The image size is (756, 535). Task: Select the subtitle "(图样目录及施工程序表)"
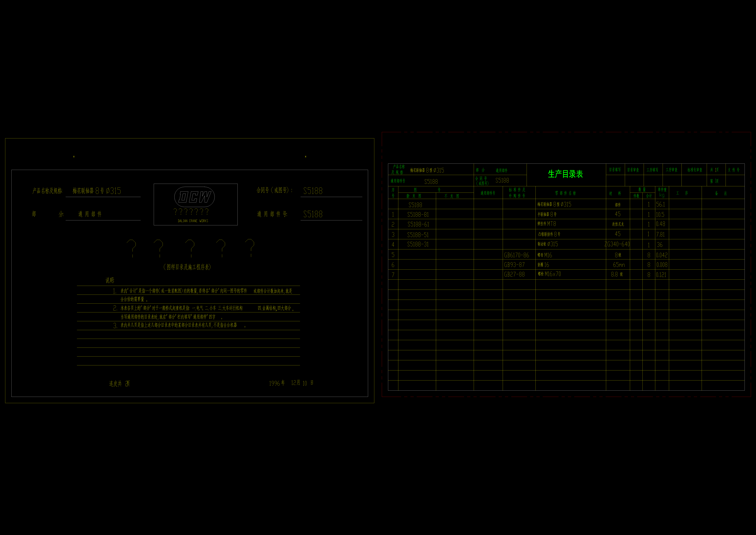click(187, 267)
